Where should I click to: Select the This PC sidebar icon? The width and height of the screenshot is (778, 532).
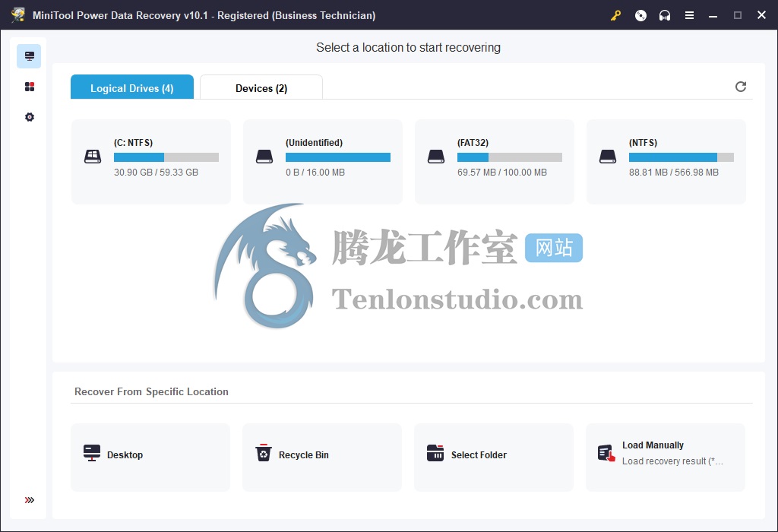coord(30,56)
